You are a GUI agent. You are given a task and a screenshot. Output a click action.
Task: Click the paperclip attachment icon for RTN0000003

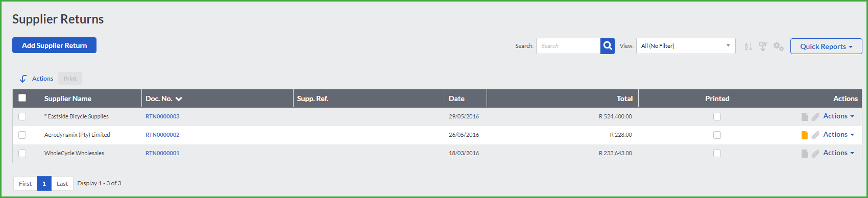[x=815, y=117]
